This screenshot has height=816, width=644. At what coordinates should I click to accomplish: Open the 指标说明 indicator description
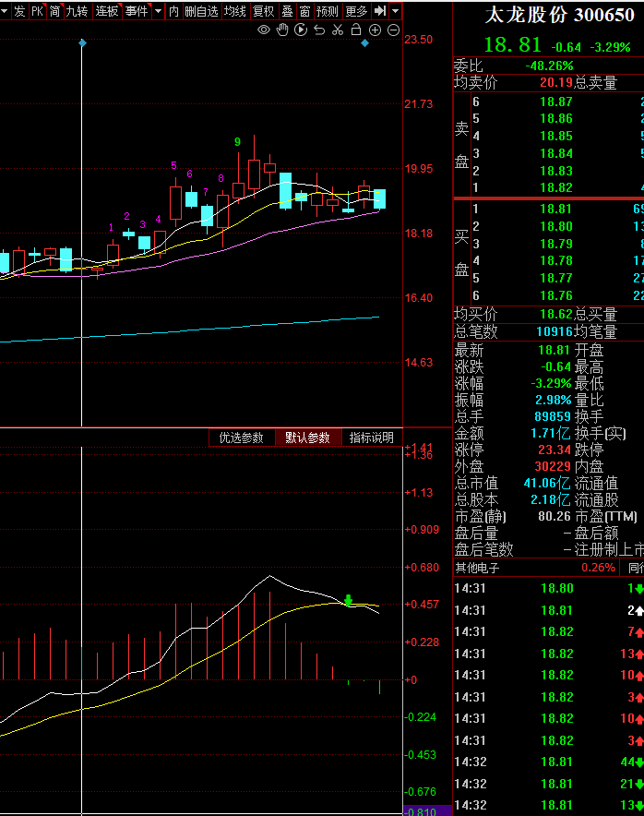(x=372, y=438)
